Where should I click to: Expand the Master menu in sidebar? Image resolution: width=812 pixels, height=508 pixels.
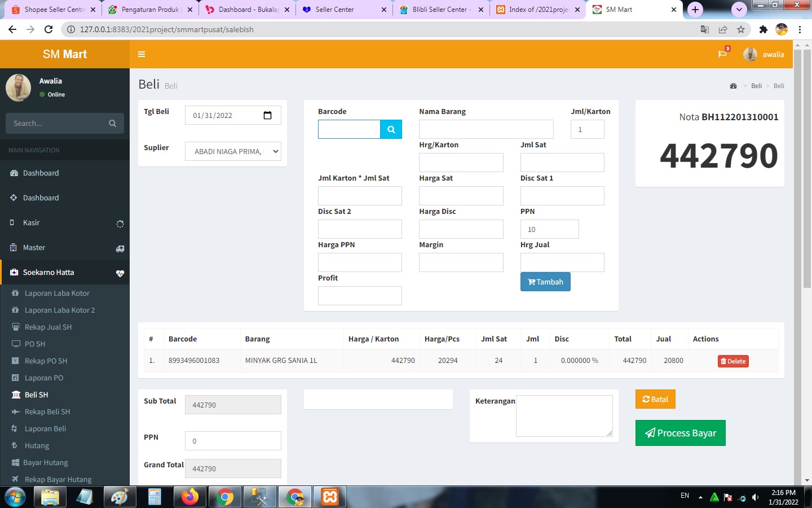point(65,248)
